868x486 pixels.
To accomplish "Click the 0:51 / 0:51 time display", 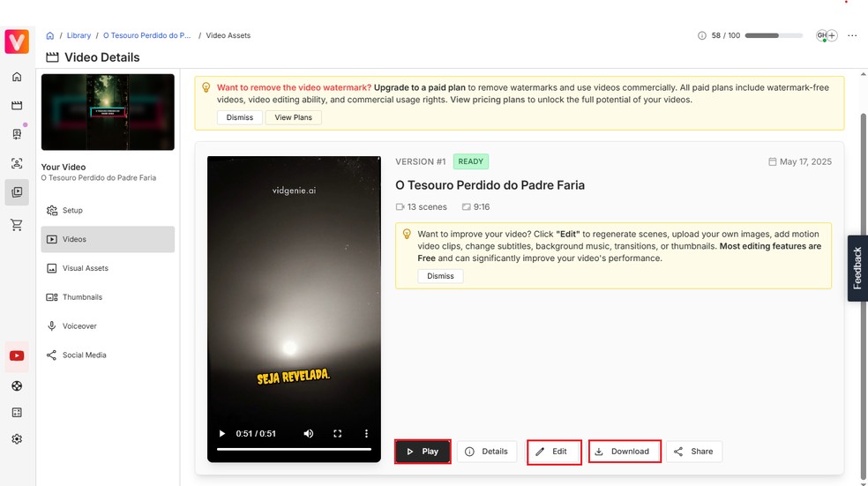I will (256, 433).
